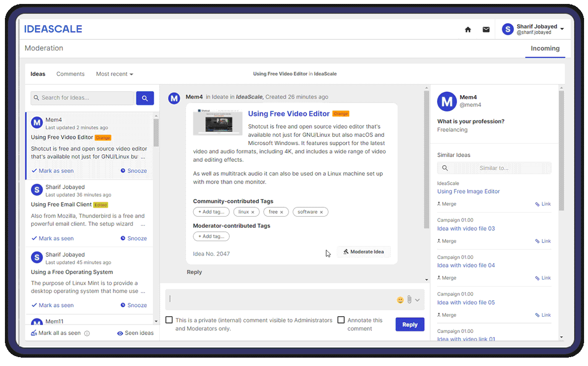Enable private internal comment checkbox

click(169, 320)
